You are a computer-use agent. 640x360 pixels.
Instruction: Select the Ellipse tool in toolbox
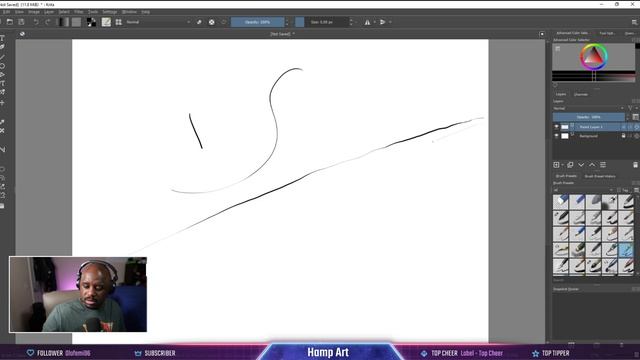2,66
